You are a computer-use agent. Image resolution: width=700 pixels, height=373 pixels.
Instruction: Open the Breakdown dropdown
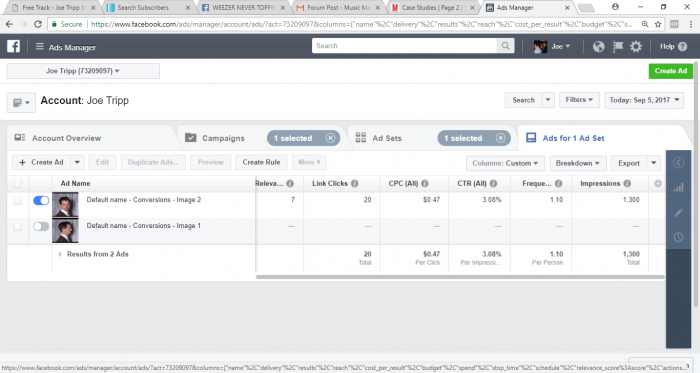[578, 163]
